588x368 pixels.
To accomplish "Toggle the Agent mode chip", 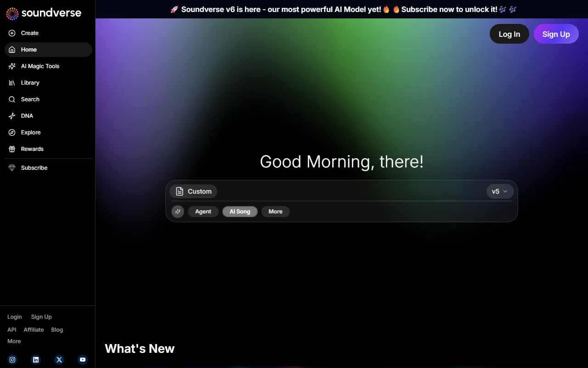I will [203, 212].
